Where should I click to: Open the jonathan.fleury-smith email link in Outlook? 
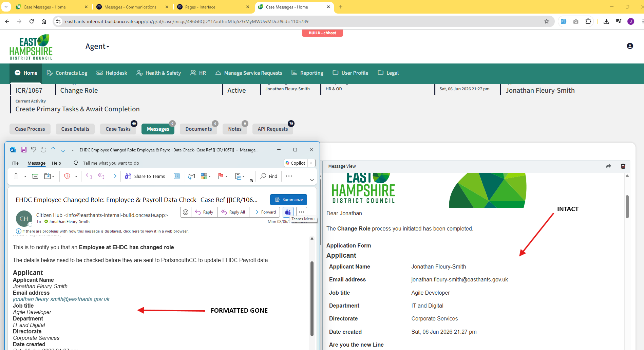pos(61,299)
